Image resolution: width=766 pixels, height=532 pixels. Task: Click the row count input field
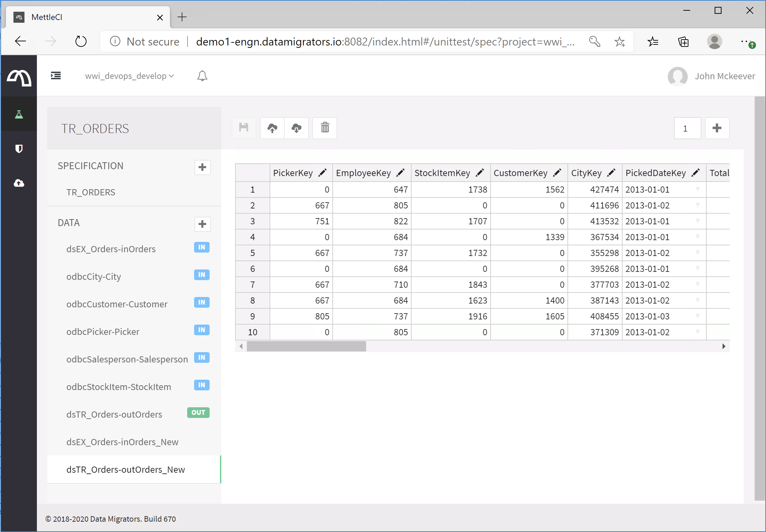(x=687, y=129)
